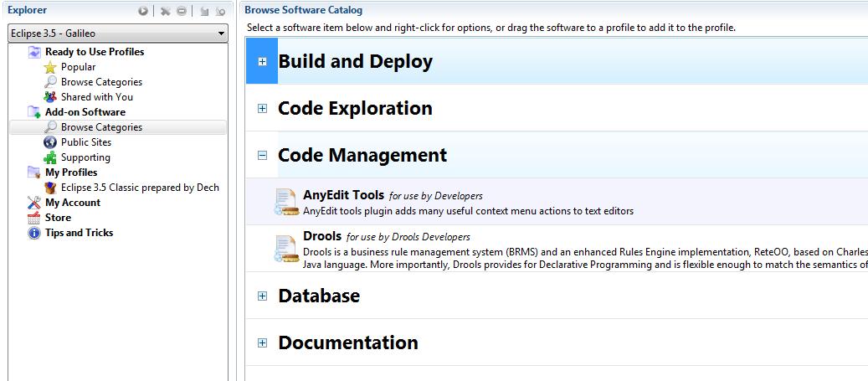Viewport: 868px width, 381px height.
Task: Click the Browse Software Catalog title
Action: coord(304,10)
